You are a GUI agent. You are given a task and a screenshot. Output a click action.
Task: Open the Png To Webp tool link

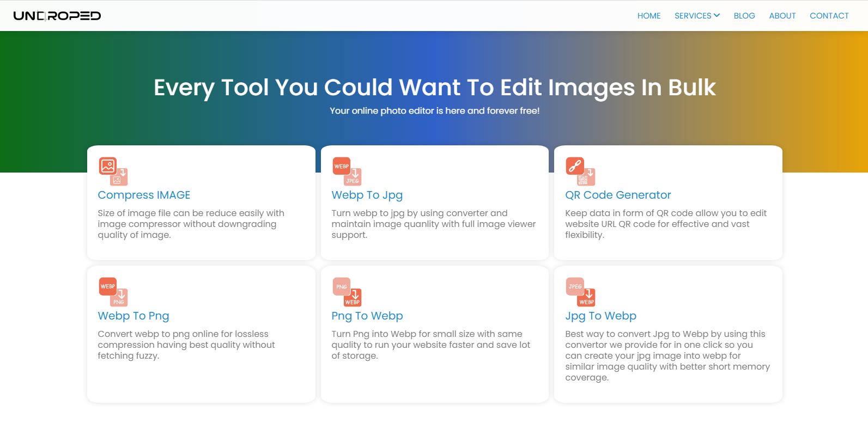[x=367, y=316]
